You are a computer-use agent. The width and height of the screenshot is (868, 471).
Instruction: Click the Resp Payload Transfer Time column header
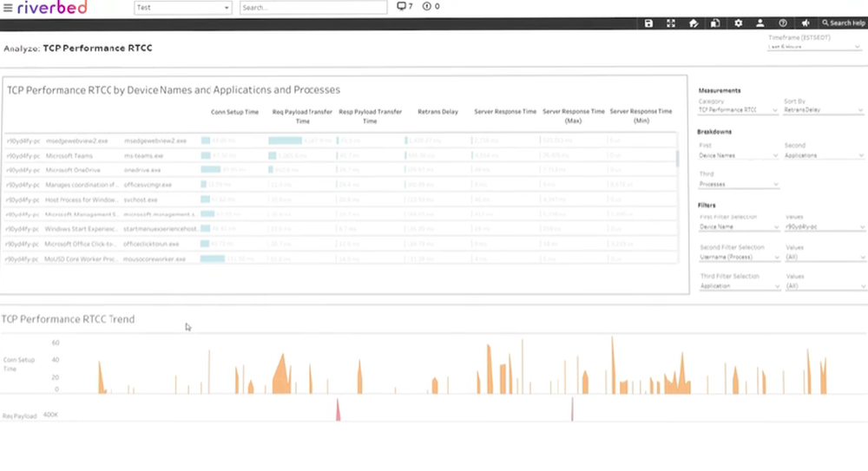pyautogui.click(x=370, y=116)
